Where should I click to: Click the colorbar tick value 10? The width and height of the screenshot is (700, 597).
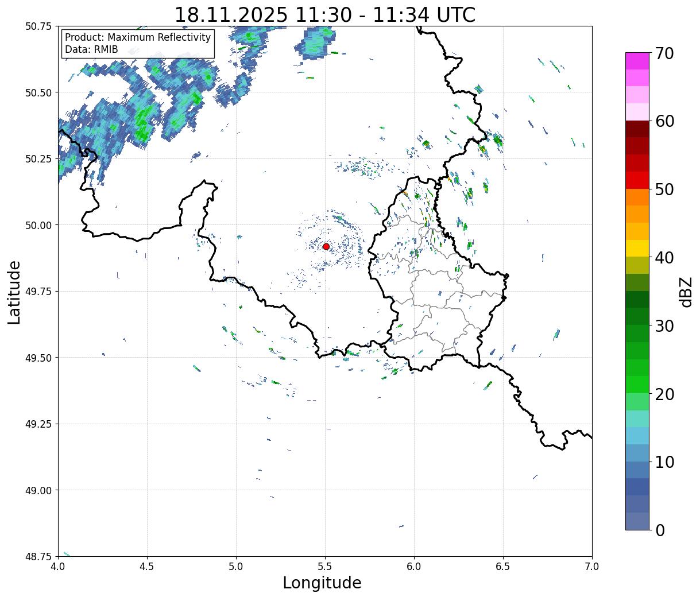(x=664, y=462)
